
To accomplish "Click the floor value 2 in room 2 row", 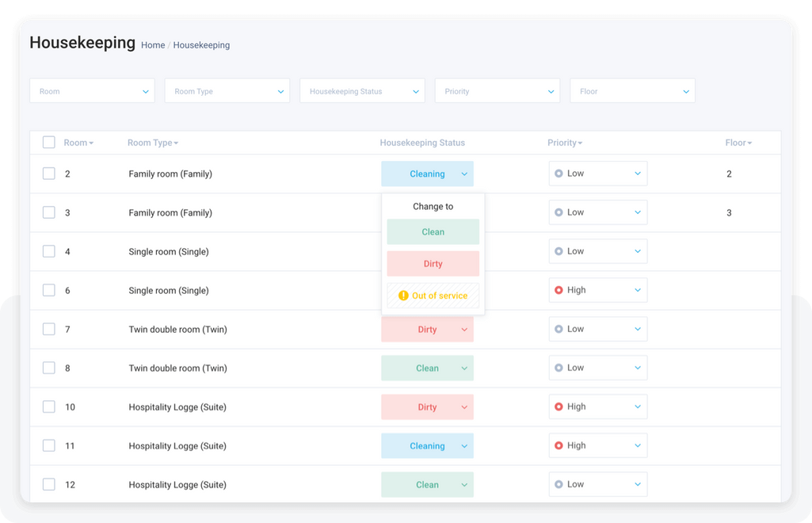I will point(729,174).
